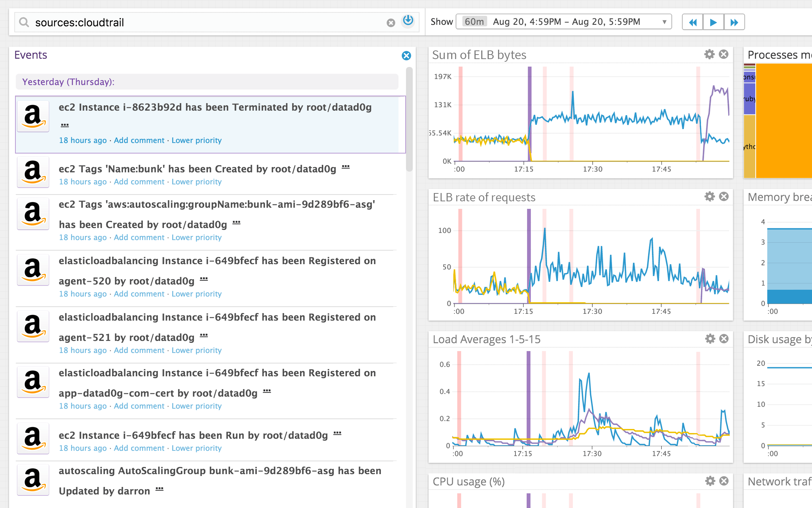Click 'Add comment' on the terminated instance event

pos(139,140)
